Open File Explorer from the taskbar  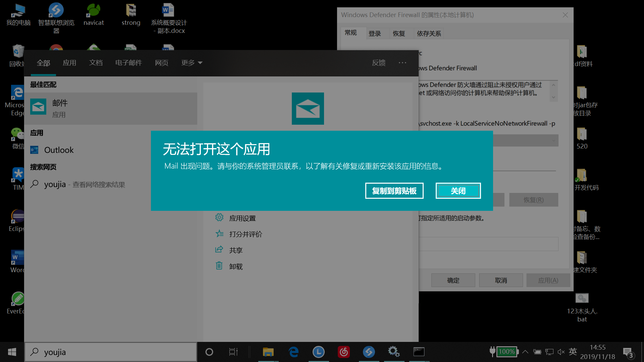click(268, 352)
